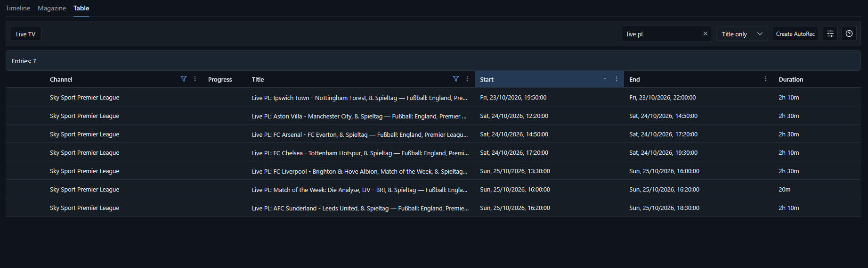Switch to the Timeline tab

pos(18,8)
